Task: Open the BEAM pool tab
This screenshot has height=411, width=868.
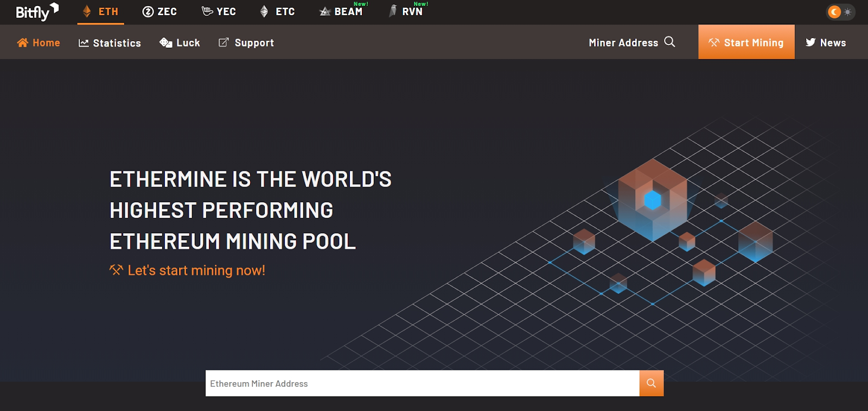Action: [x=342, y=12]
